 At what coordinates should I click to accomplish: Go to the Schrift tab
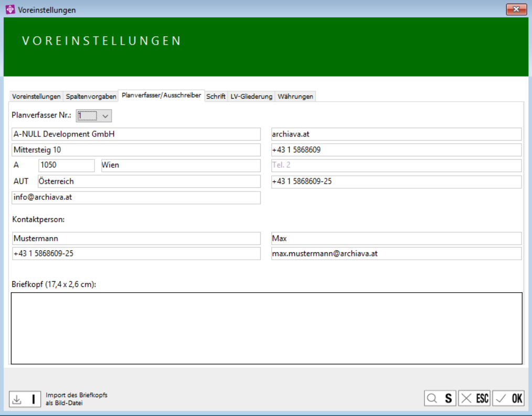click(216, 97)
